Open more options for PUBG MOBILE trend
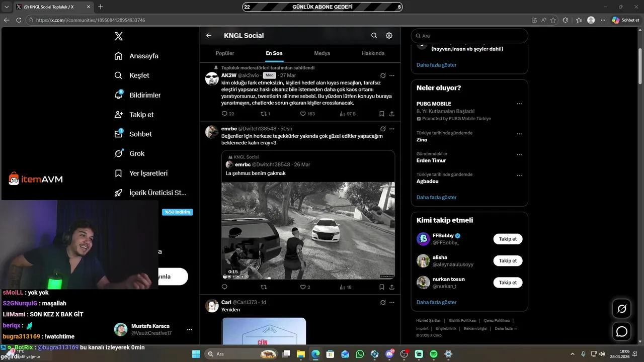 point(519,104)
